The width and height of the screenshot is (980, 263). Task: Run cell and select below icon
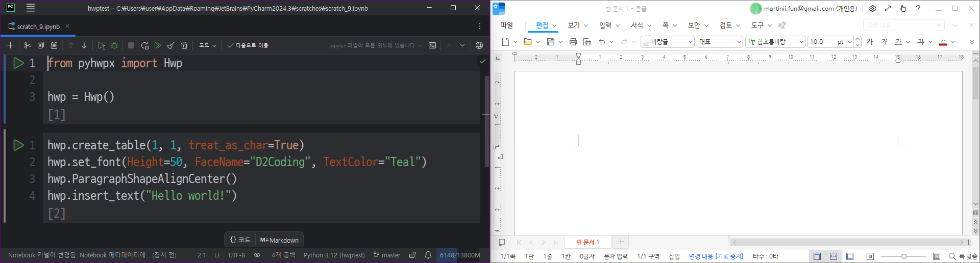(101, 45)
